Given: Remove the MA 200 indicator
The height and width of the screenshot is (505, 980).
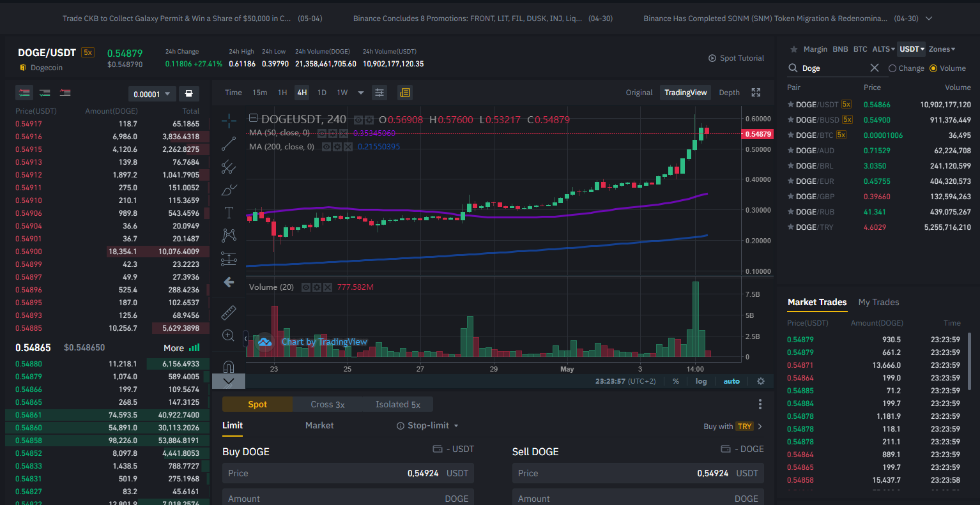Looking at the screenshot, I should coord(348,147).
